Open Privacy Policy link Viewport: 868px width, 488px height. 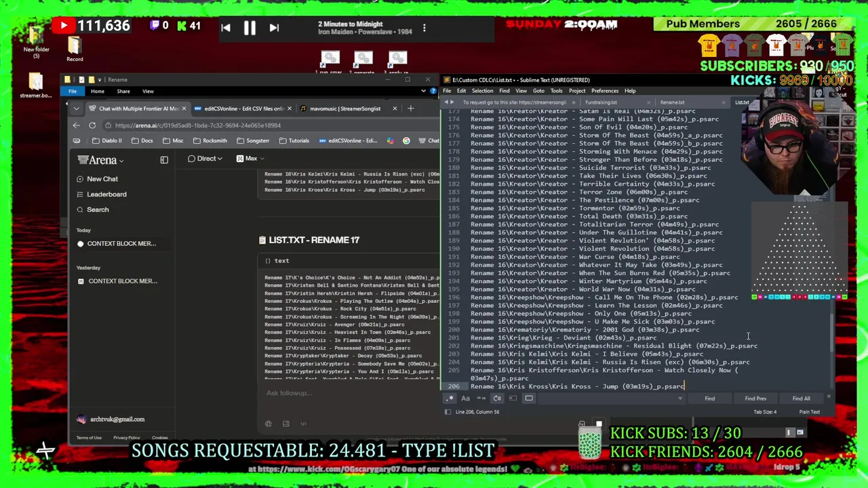point(126,438)
